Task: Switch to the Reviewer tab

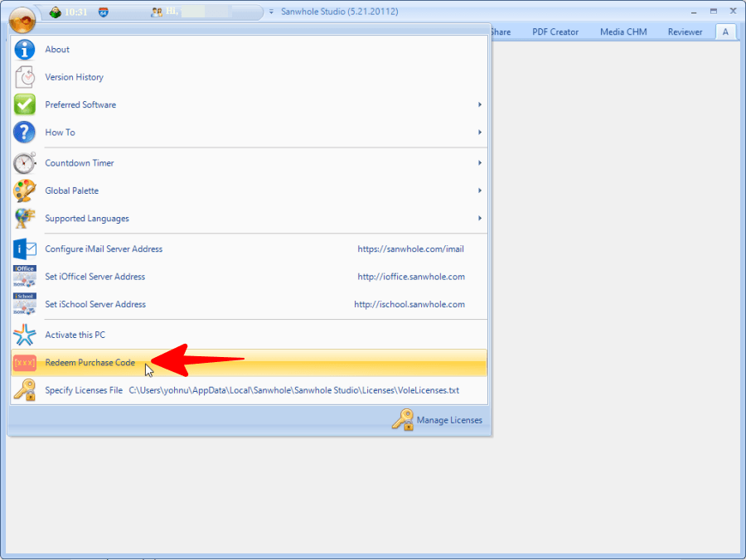Action: [x=685, y=31]
